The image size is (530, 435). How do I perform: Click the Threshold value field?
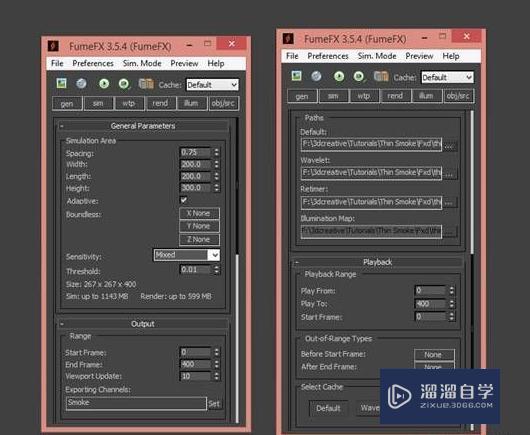point(196,269)
